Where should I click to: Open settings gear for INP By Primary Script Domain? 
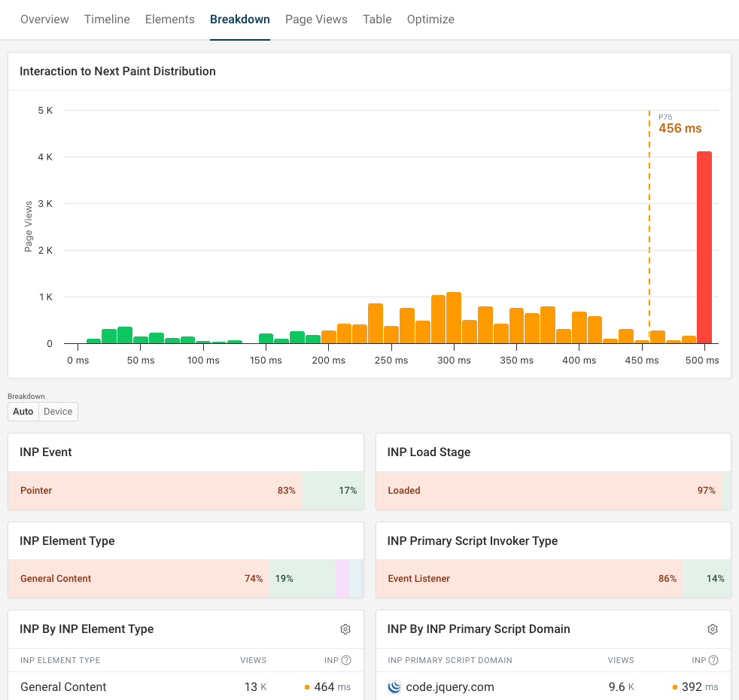pos(713,629)
